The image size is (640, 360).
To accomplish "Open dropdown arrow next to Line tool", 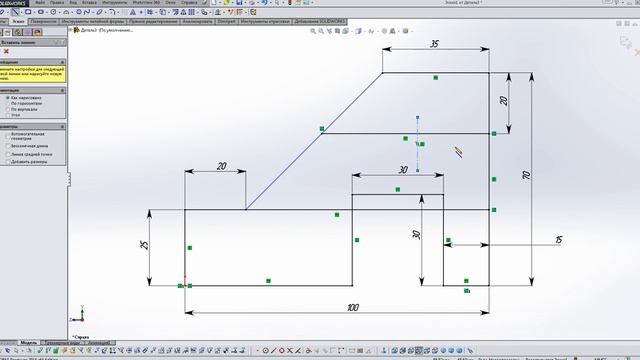I will pos(21,12).
